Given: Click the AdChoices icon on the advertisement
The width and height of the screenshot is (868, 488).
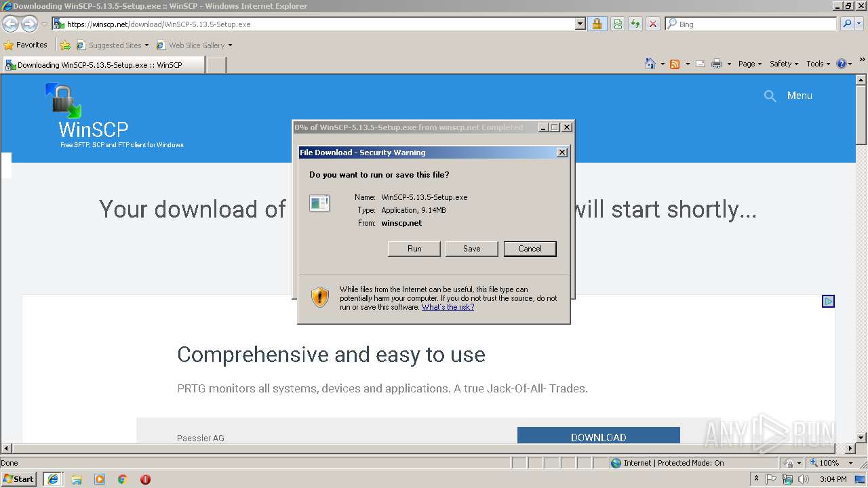Looking at the screenshot, I should pos(828,301).
